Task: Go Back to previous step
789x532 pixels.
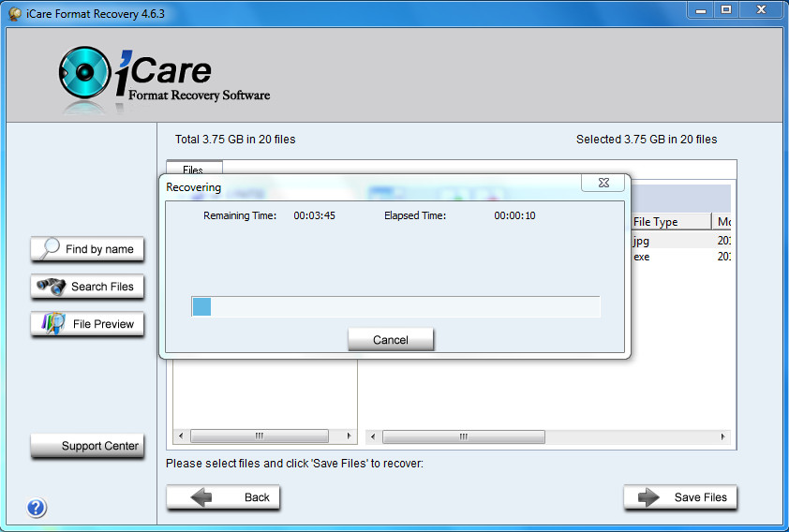Action: click(223, 497)
